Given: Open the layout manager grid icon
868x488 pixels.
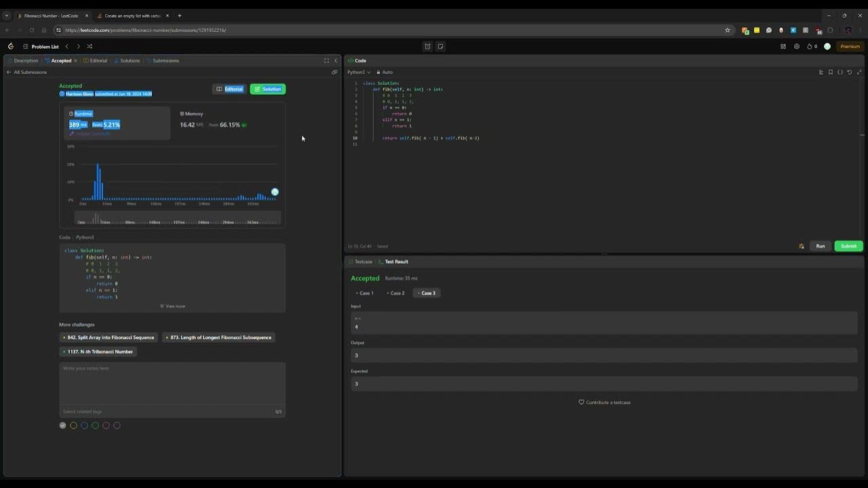Looking at the screenshot, I should coord(783,47).
